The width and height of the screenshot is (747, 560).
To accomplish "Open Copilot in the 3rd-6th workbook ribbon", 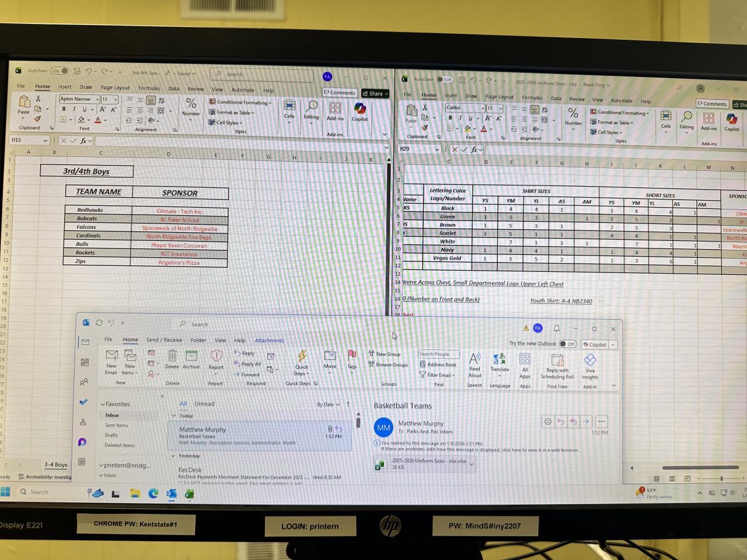I will click(359, 111).
